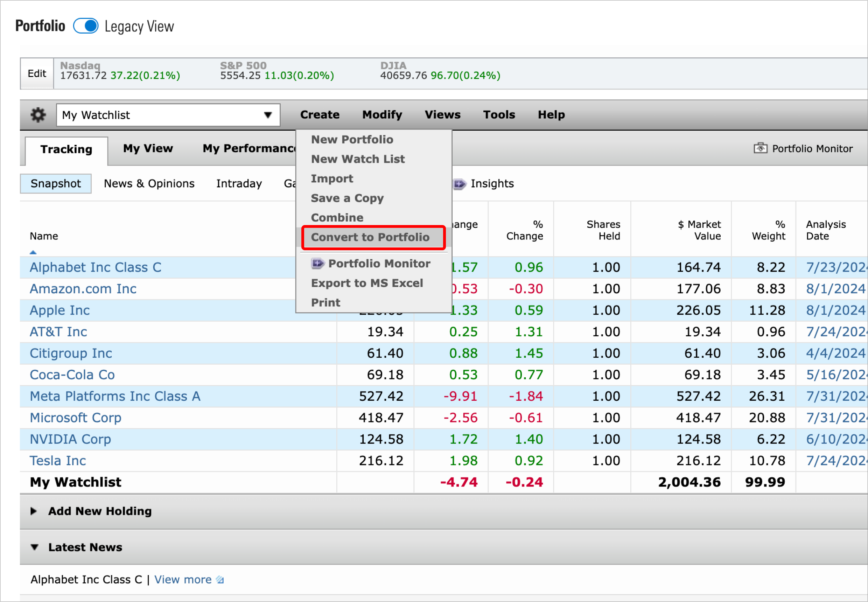Image resolution: width=868 pixels, height=602 pixels.
Task: Sort by the Shares Held column header
Action: (x=603, y=230)
